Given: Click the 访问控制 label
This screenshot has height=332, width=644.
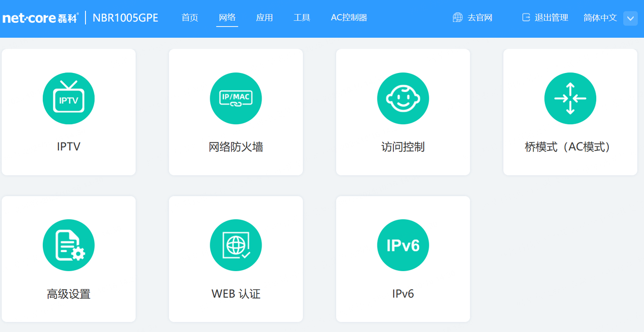Looking at the screenshot, I should coord(403,147).
